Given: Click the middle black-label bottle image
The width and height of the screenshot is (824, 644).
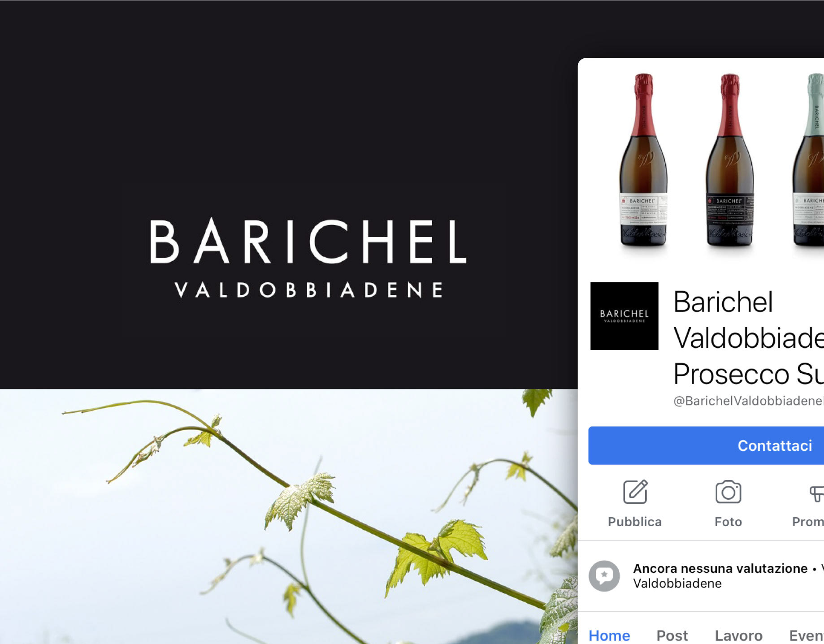Looking at the screenshot, I should pos(729,160).
